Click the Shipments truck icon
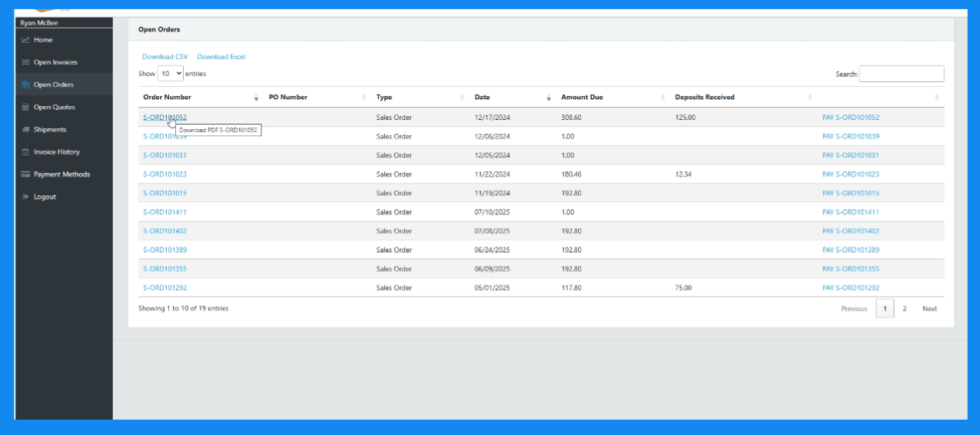Image resolution: width=980 pixels, height=435 pixels. 25,130
